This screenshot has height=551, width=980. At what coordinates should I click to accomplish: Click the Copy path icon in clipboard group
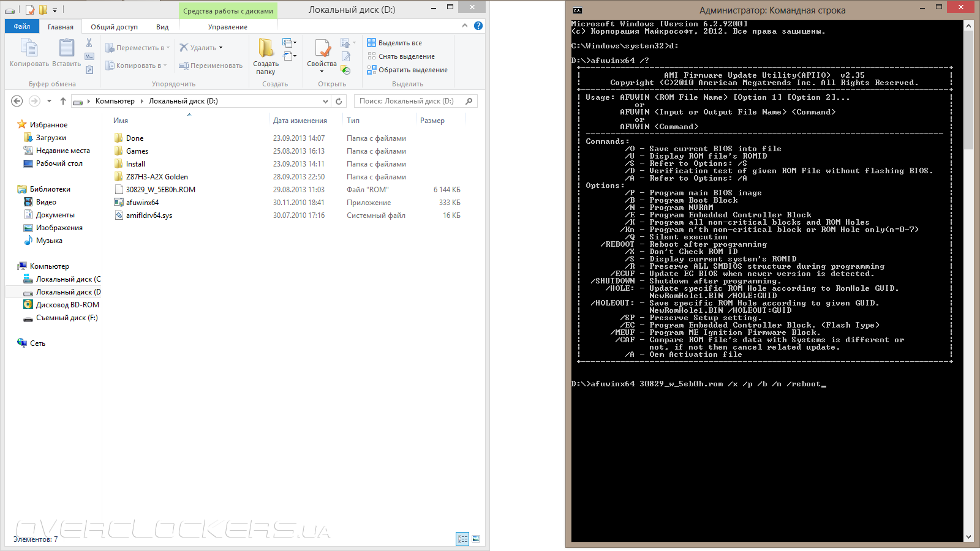89,56
